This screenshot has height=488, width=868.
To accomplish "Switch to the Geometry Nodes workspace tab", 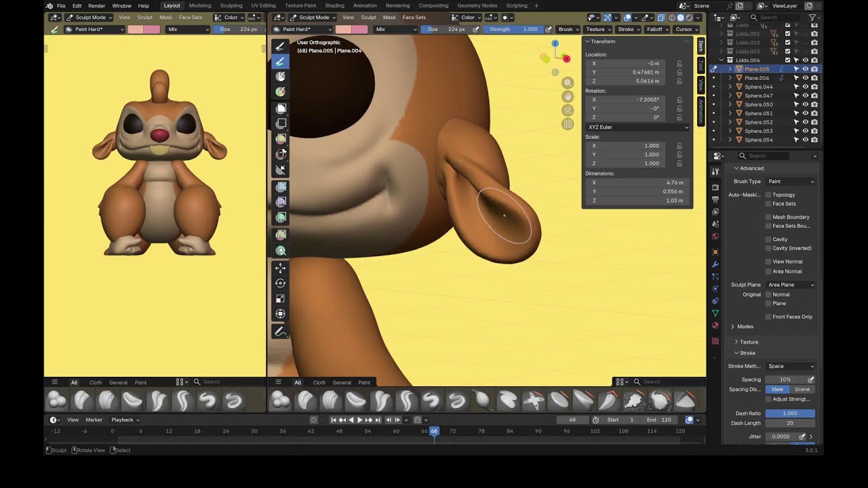I will pos(477,5).
